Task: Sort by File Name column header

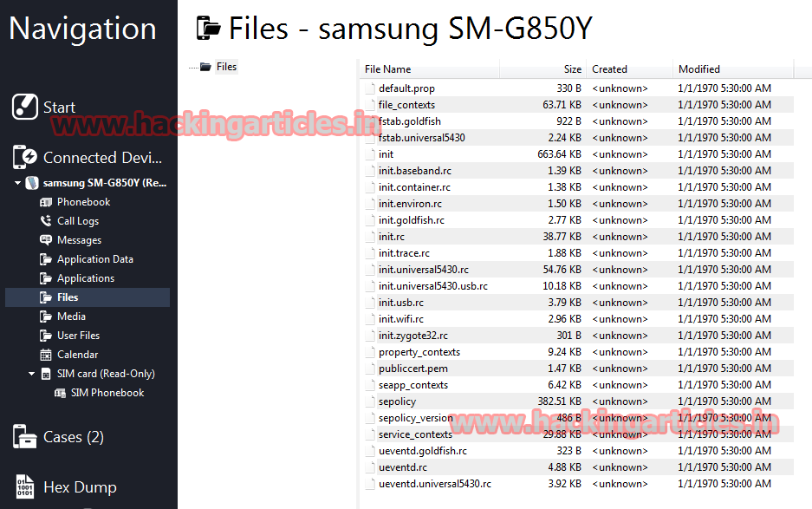Action: (429, 69)
